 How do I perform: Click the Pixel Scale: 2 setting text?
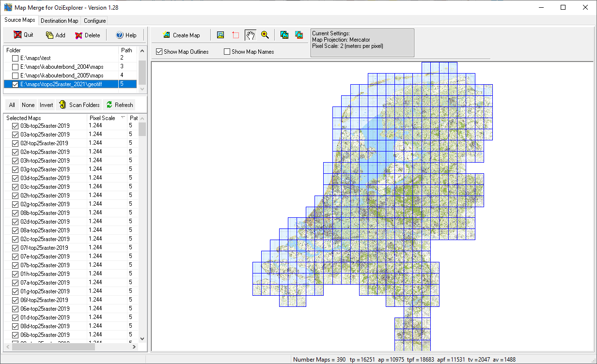click(x=347, y=46)
